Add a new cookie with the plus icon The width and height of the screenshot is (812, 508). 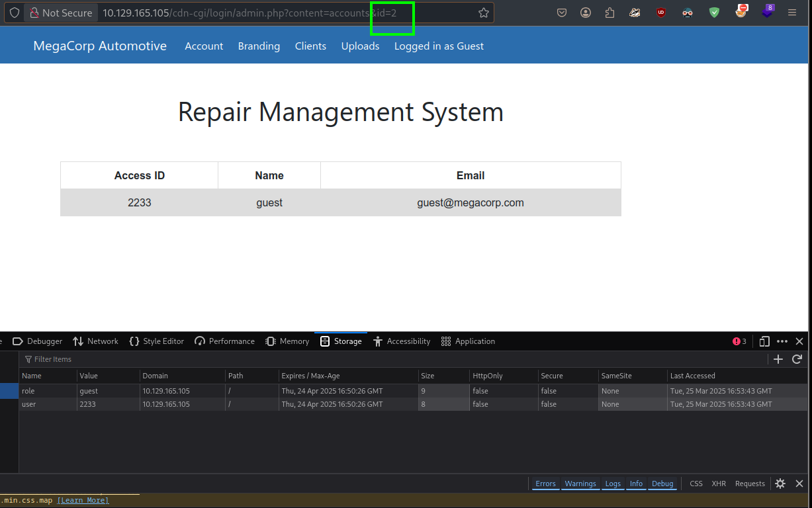click(x=778, y=359)
